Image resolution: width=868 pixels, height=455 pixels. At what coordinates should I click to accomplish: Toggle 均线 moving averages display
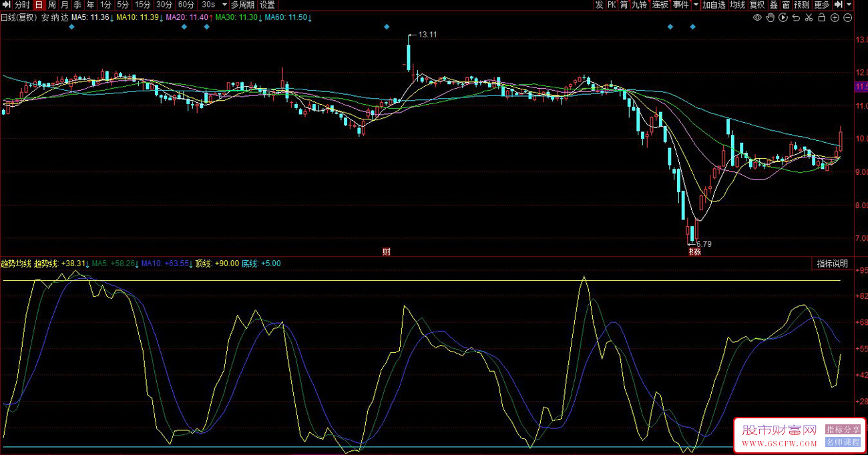(737, 5)
